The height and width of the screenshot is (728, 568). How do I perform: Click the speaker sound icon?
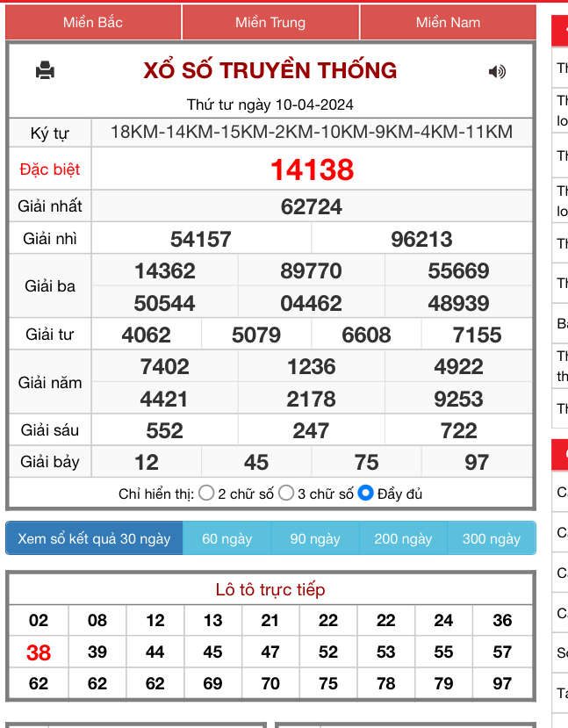pos(497,72)
